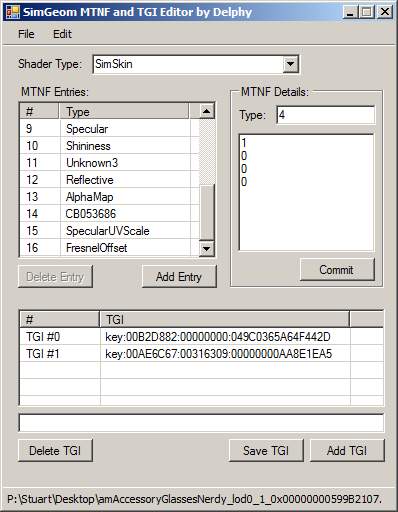
Task: Click the app icon in title bar
Action: [13, 12]
